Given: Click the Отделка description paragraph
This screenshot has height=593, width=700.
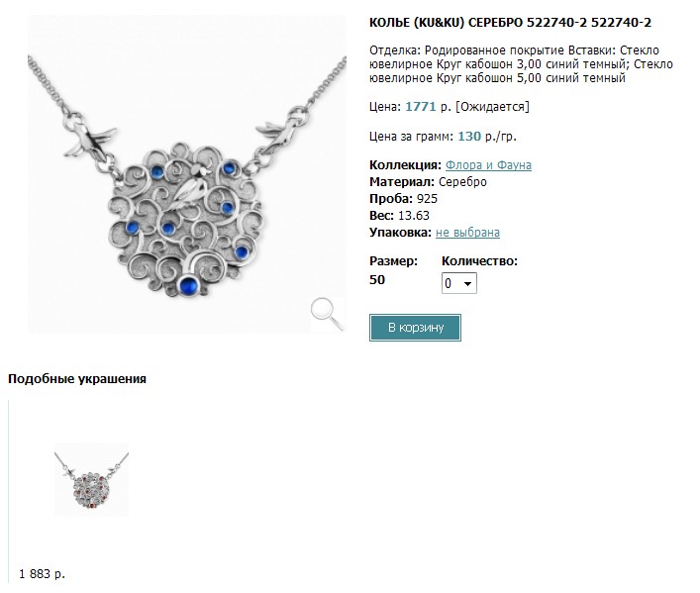Looking at the screenshot, I should [x=521, y=64].
